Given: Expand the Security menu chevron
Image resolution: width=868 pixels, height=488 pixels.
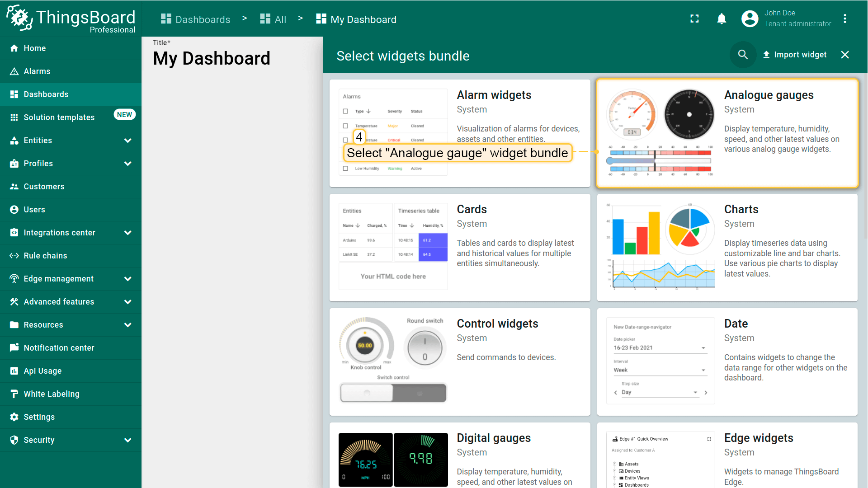Looking at the screenshot, I should [127, 440].
